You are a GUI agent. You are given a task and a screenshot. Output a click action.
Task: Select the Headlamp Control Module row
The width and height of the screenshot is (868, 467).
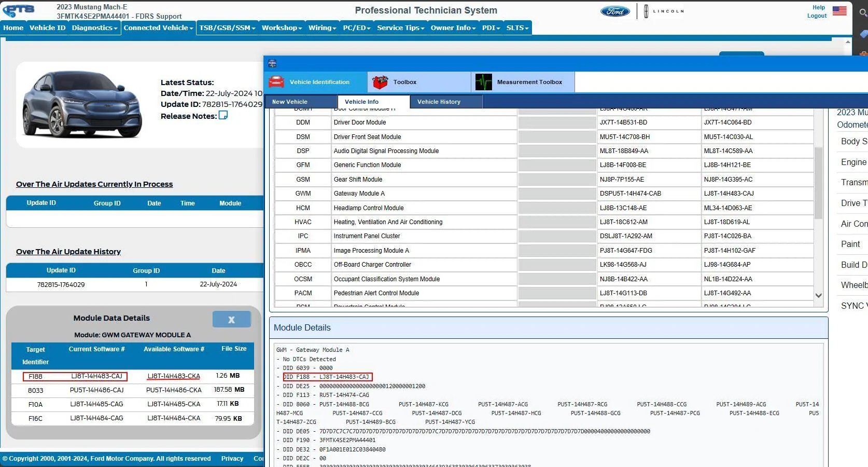(x=544, y=208)
